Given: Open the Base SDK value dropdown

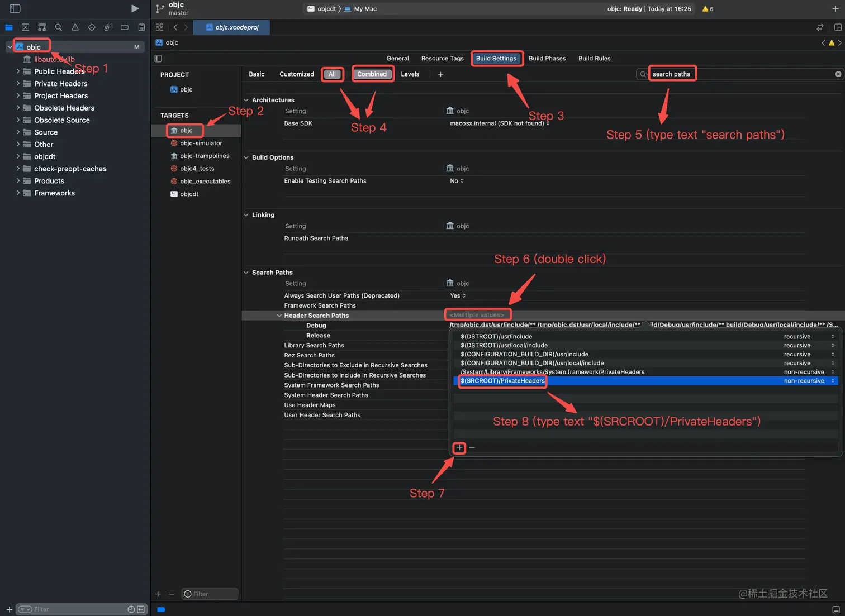Looking at the screenshot, I should 500,123.
